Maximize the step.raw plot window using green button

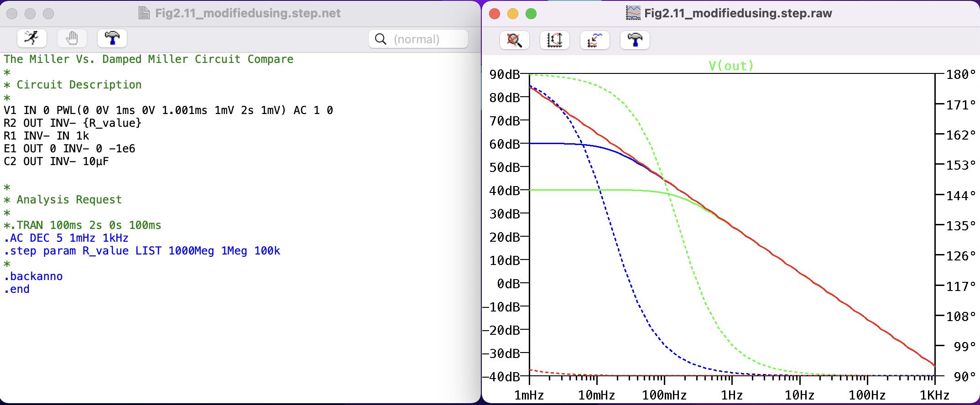coord(531,14)
